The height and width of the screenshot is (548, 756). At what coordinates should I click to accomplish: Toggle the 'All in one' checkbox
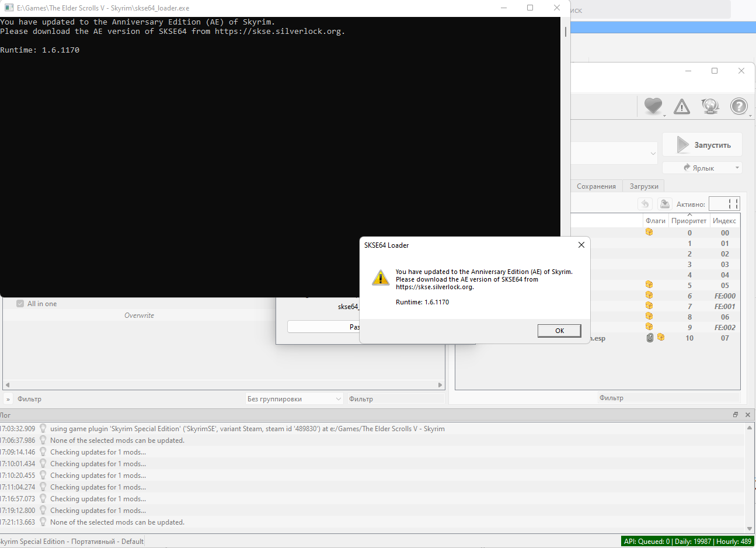pyautogui.click(x=20, y=304)
